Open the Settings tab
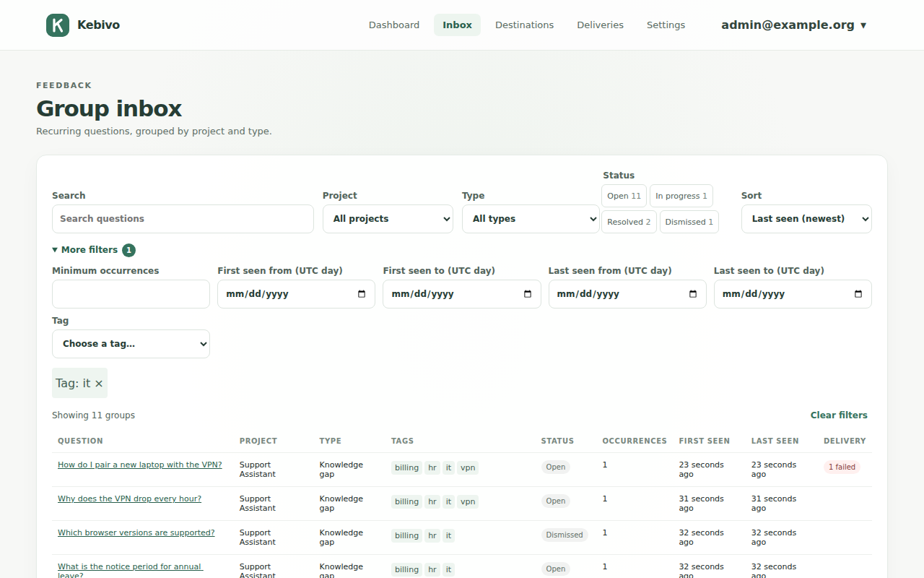 [x=666, y=25]
